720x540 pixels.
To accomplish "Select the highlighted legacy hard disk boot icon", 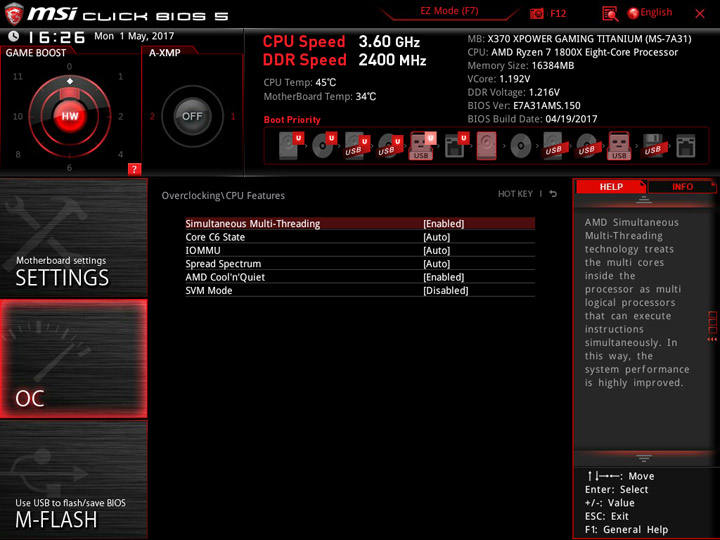I will (x=486, y=146).
